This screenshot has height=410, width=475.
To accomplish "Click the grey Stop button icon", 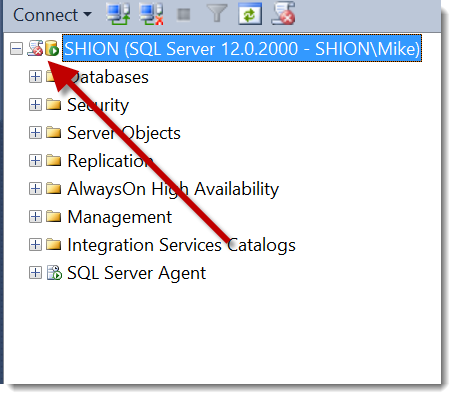I will (184, 14).
